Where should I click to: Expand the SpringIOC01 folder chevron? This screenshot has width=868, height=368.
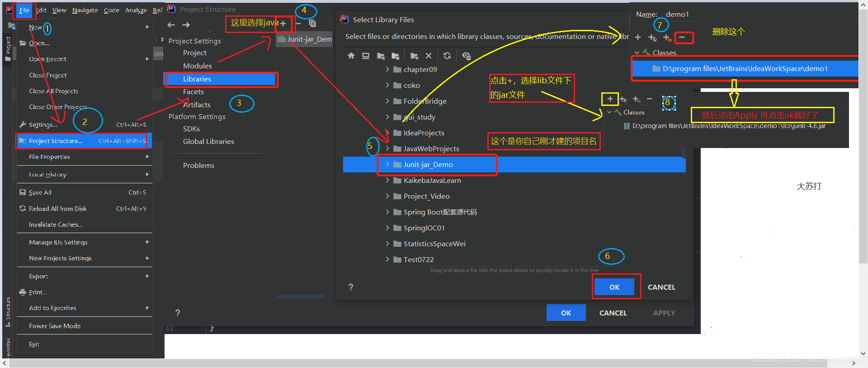pos(387,228)
